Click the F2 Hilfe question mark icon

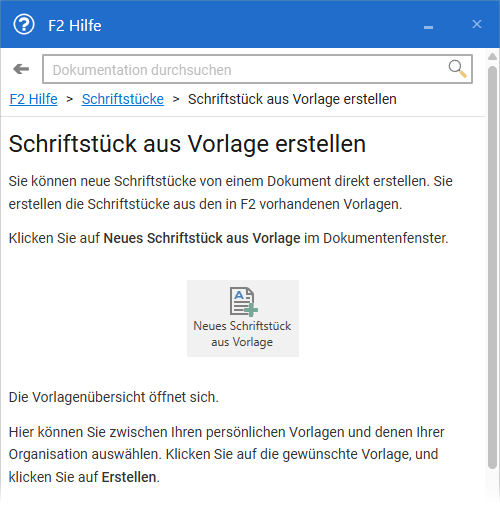pos(24,25)
